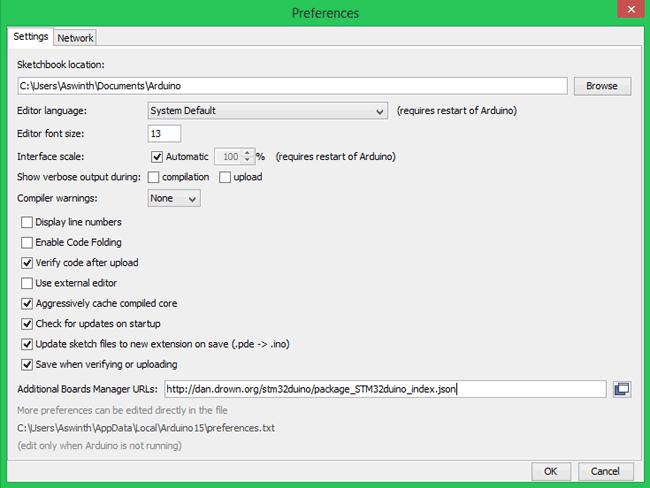Click Browse for sketchbook location
The width and height of the screenshot is (650, 488).
tap(601, 86)
